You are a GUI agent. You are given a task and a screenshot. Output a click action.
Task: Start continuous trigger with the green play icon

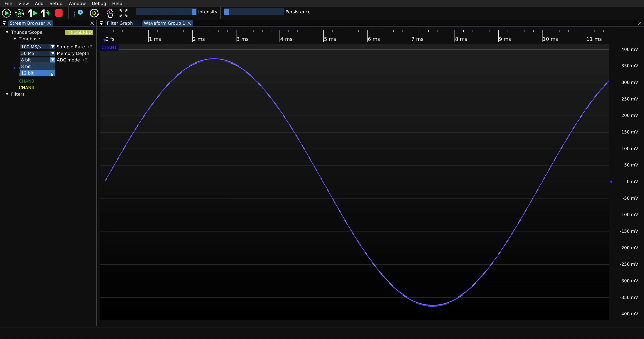click(x=7, y=13)
